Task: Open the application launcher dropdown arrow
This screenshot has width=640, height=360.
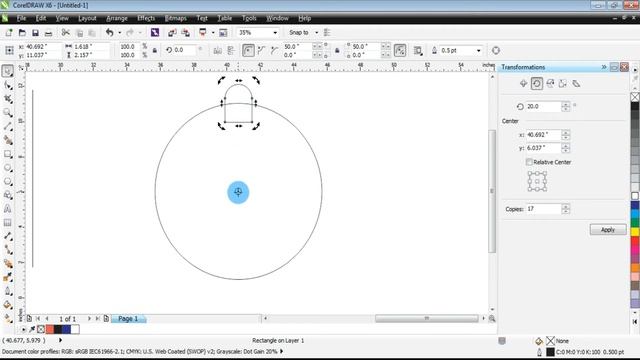Action: [x=213, y=33]
